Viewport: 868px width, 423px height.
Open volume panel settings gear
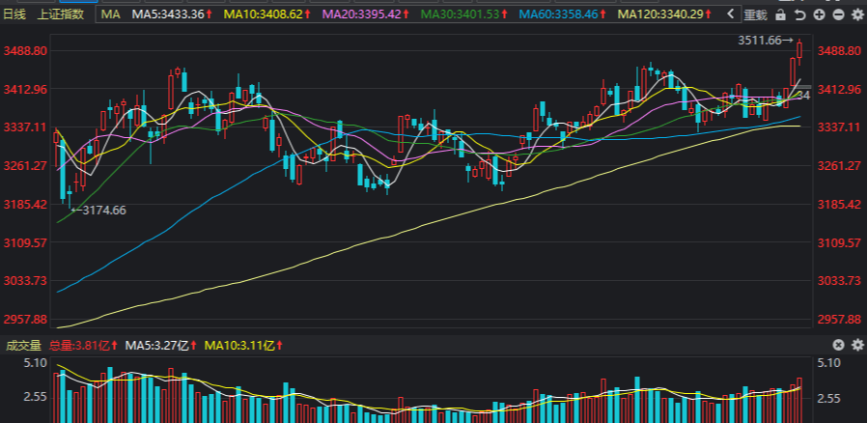point(857,346)
